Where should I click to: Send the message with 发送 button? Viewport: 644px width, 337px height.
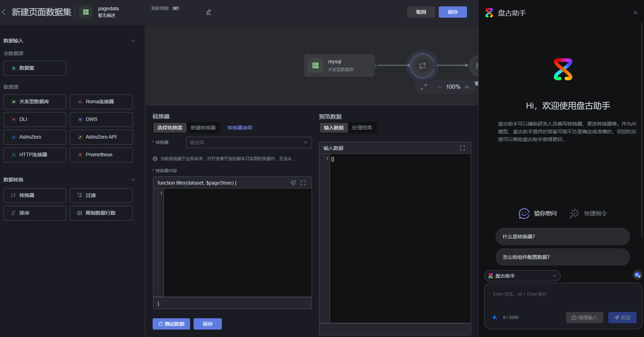[622, 318]
